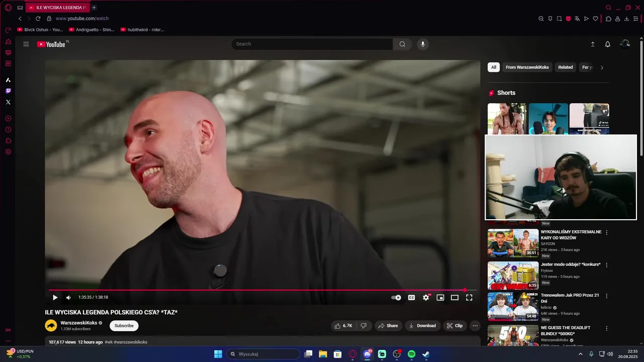Open the Opera sidebar player icon
This screenshot has width=644, height=362.
[x=8, y=119]
